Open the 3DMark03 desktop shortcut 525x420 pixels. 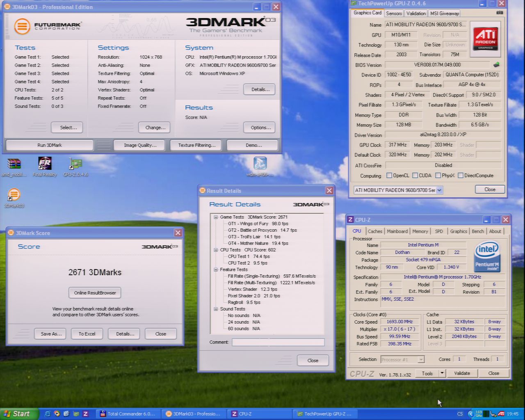(14, 194)
